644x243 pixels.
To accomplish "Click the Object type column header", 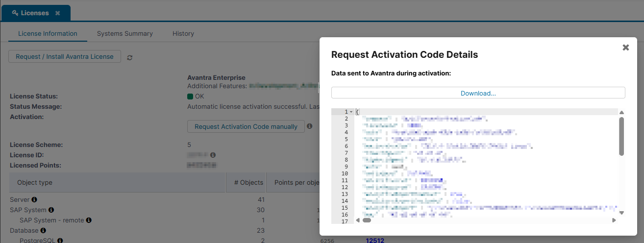I will [x=118, y=182].
